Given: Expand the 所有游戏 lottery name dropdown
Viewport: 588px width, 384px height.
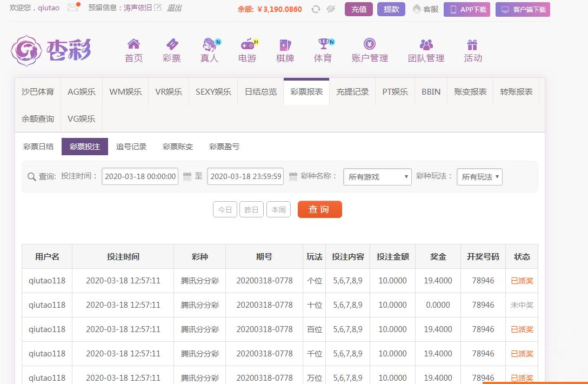Looking at the screenshot, I should 377,177.
